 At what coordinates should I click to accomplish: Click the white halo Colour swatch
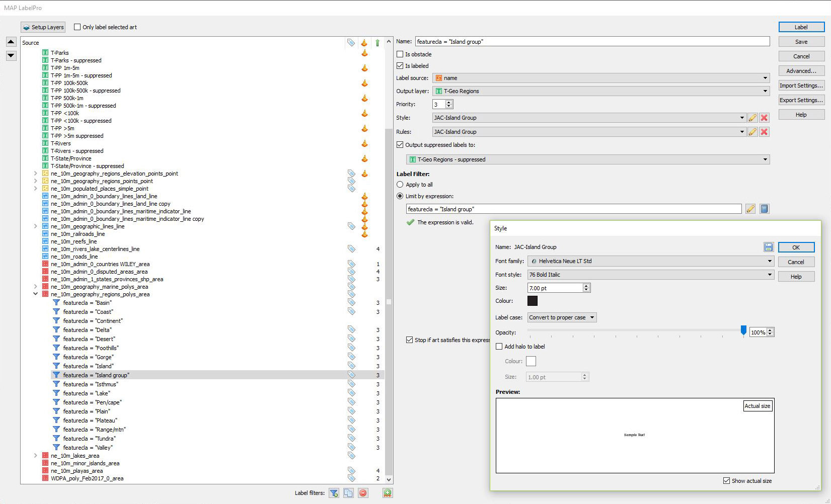point(531,361)
